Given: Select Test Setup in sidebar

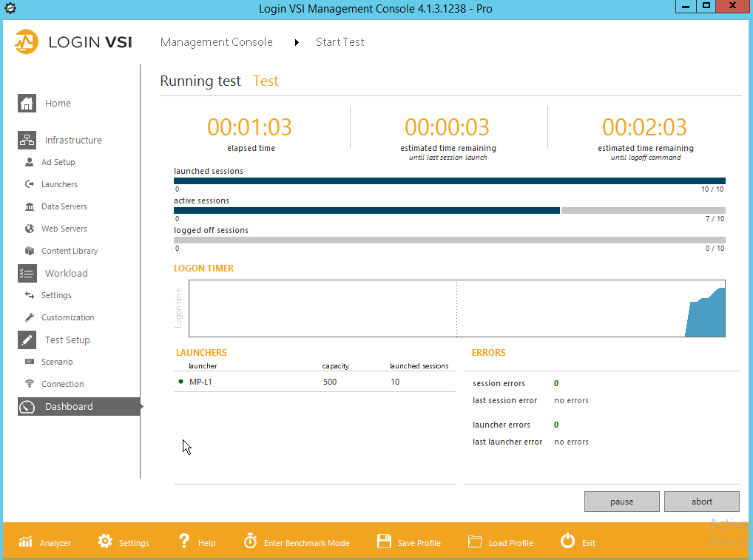Looking at the screenshot, I should point(67,340).
